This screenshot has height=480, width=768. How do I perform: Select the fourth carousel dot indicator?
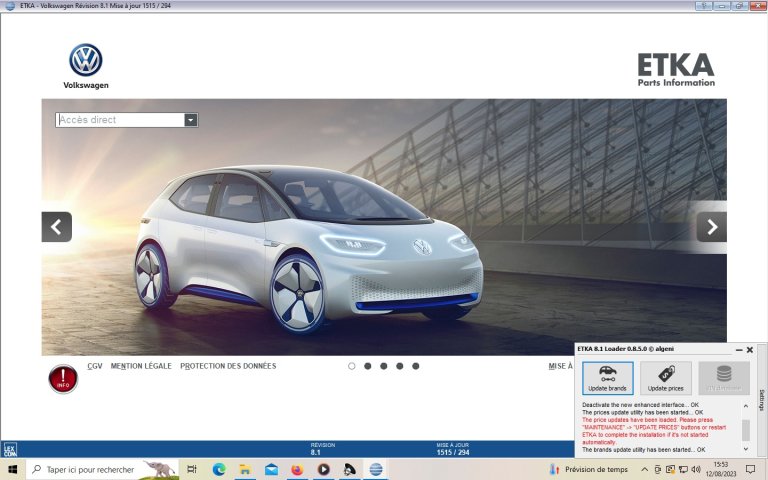[x=400, y=366]
